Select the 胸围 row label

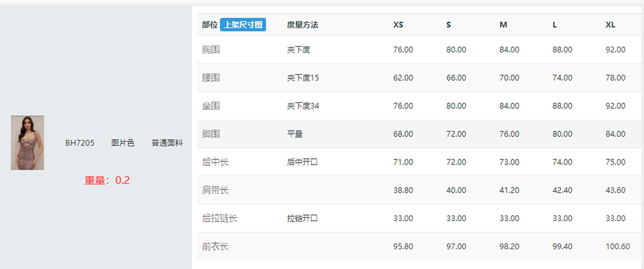tap(211, 50)
